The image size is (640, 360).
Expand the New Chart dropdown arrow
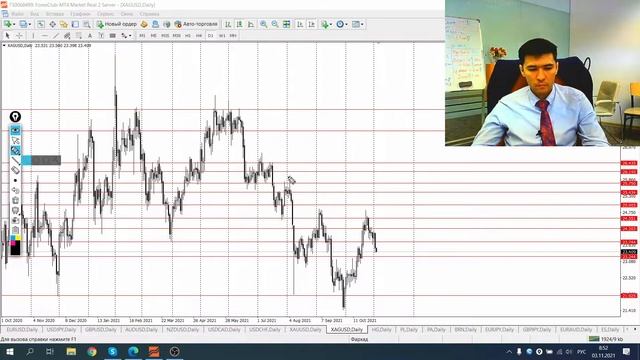point(14,24)
